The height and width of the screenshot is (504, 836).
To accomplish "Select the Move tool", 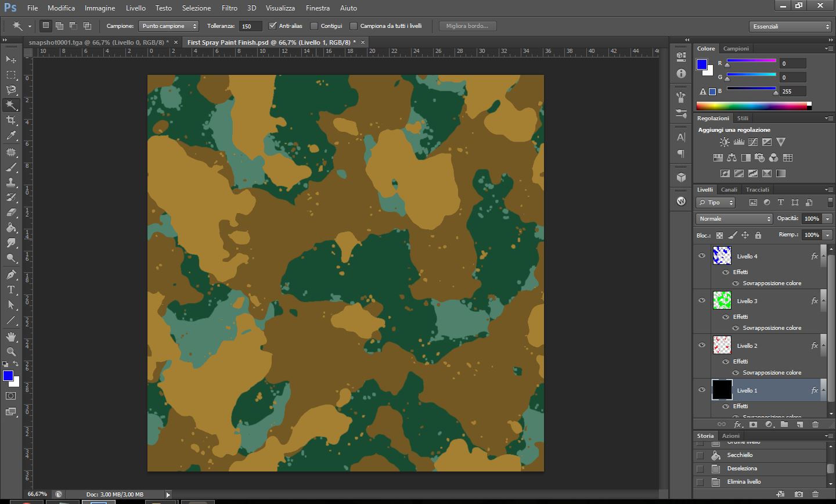I will tap(11, 59).
